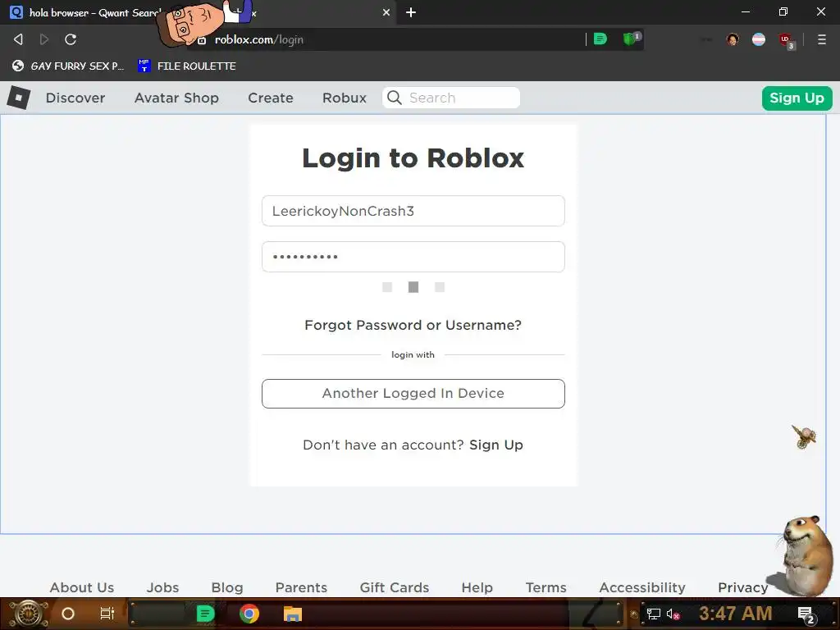Open About Us footer link

point(82,587)
